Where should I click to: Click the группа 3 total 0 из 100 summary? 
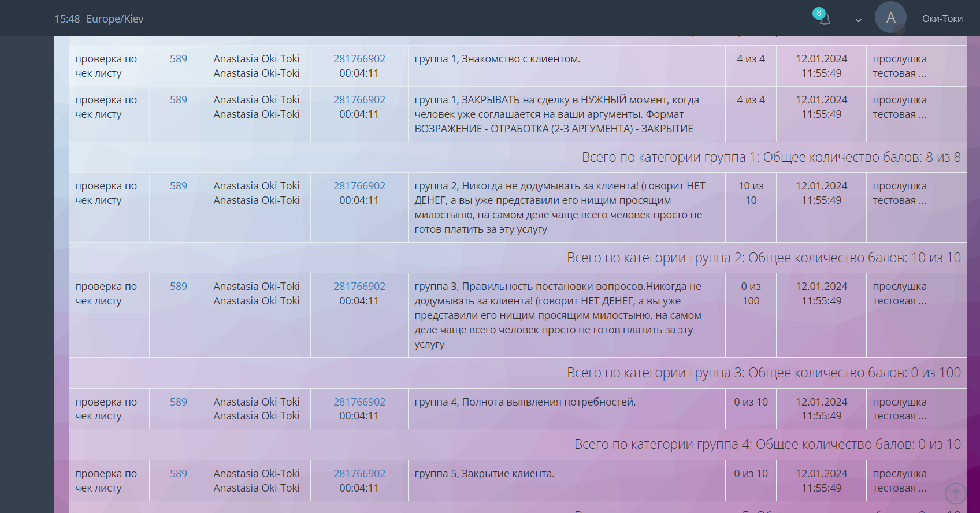764,373
